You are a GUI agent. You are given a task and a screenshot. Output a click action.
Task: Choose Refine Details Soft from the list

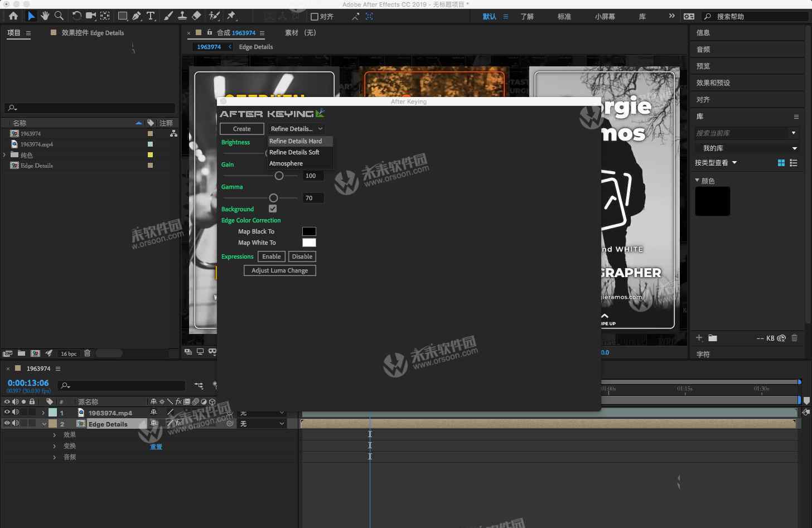click(x=300, y=152)
